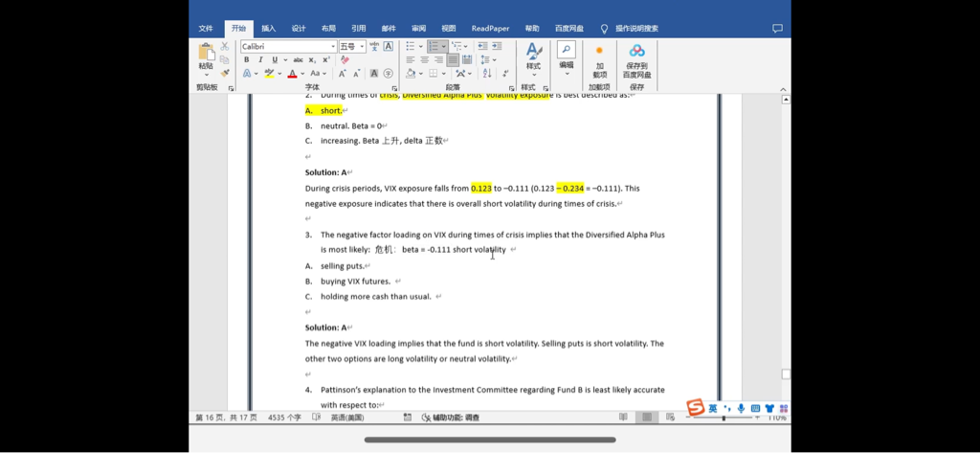
Task: Click the red font color button
Action: [292, 74]
